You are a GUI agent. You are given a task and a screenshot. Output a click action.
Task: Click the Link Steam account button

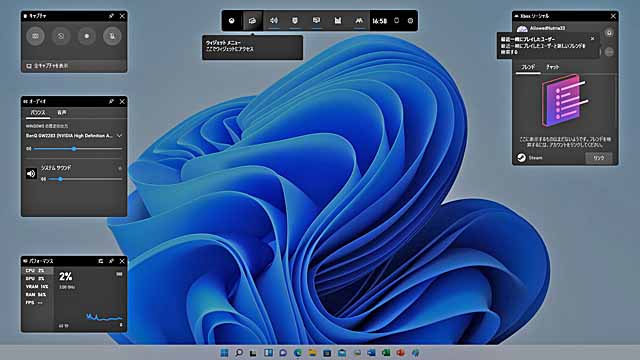coord(598,158)
